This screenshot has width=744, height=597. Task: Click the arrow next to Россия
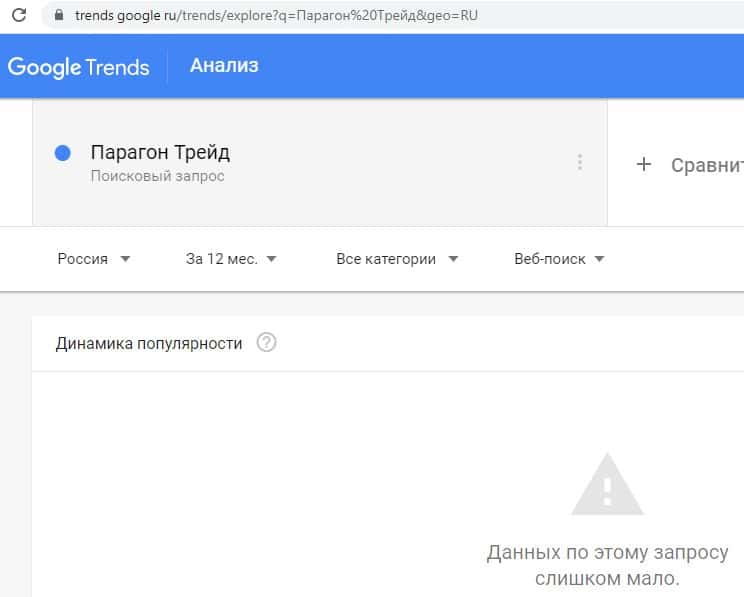(x=125, y=259)
